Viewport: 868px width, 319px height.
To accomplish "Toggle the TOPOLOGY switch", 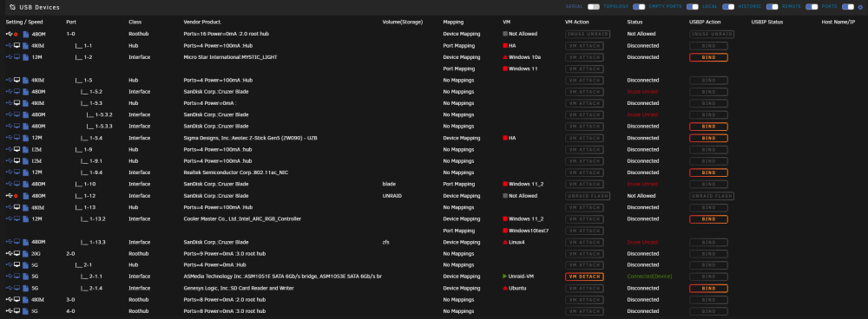I will pyautogui.click(x=639, y=7).
